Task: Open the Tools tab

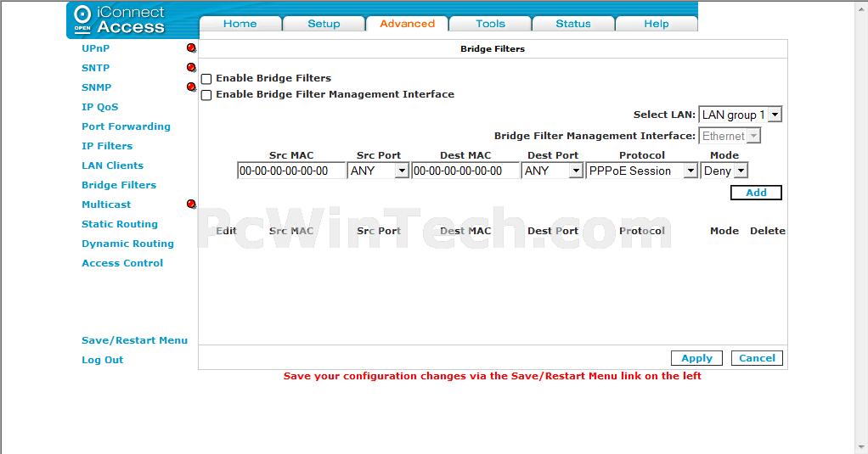Action: coord(490,24)
